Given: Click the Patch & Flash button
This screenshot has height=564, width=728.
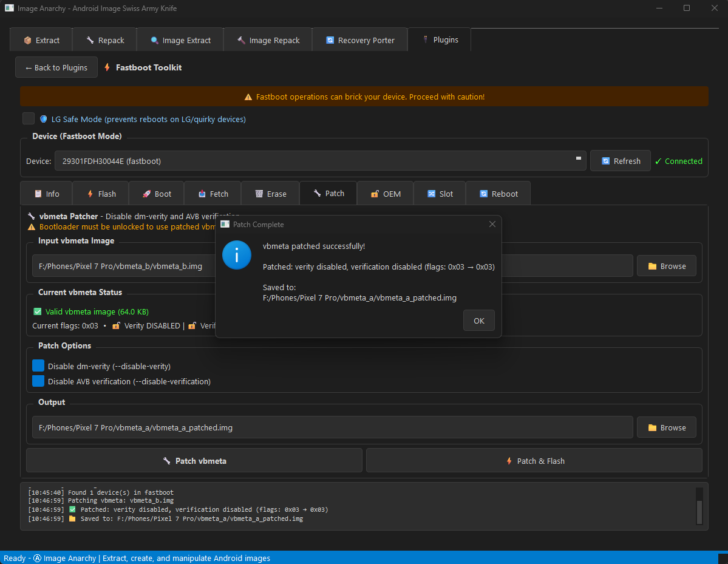Looking at the screenshot, I should pyautogui.click(x=534, y=461).
